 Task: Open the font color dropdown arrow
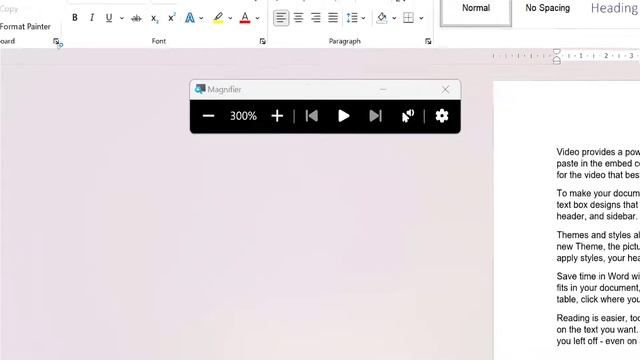click(257, 18)
